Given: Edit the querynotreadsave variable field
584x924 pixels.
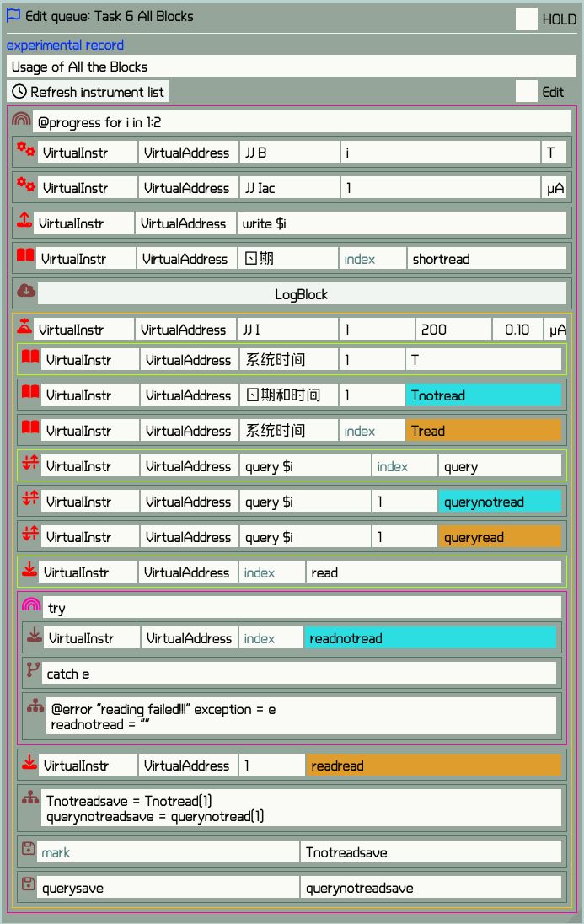Looking at the screenshot, I should coord(431,888).
